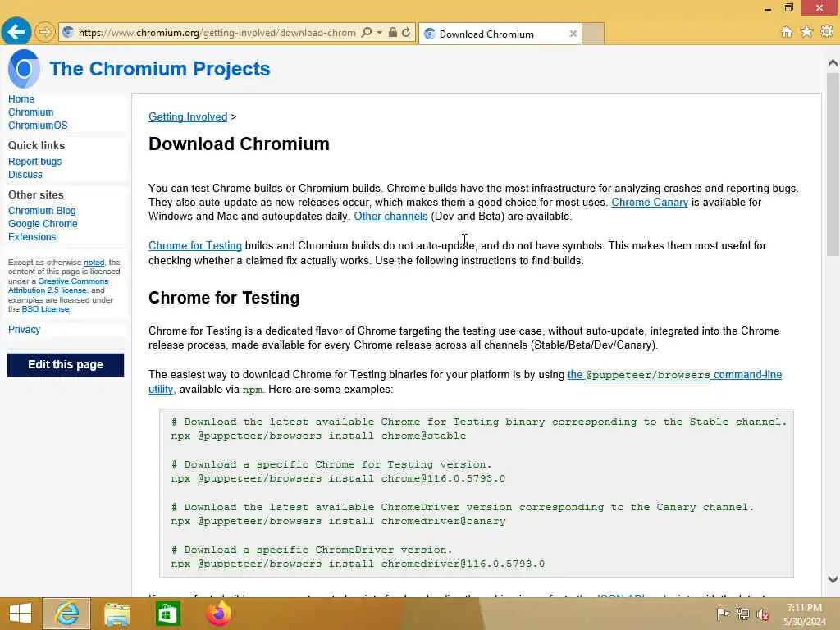
Task: Open the Chromium sidebar link
Action: (x=30, y=112)
